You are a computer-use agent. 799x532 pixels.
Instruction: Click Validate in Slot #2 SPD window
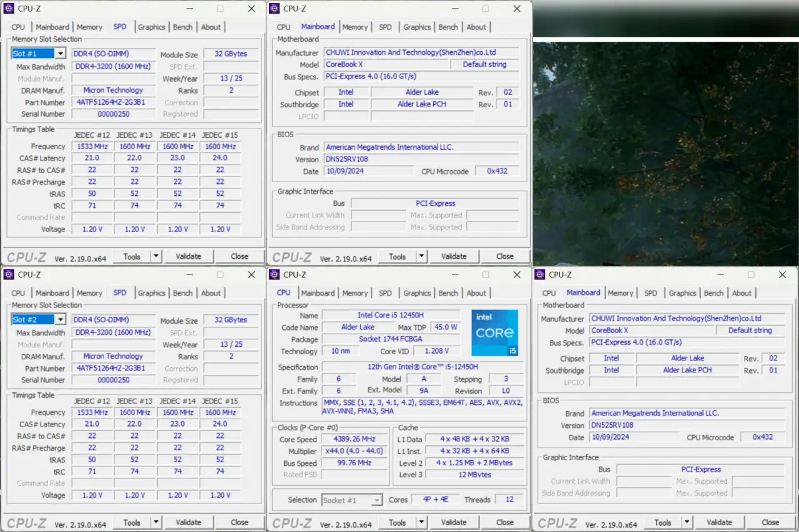tap(189, 523)
